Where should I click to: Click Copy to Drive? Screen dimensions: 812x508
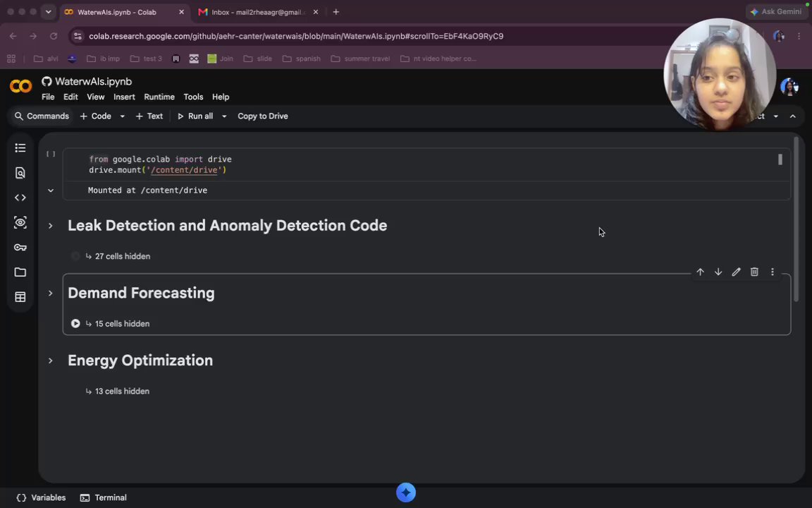(262, 116)
